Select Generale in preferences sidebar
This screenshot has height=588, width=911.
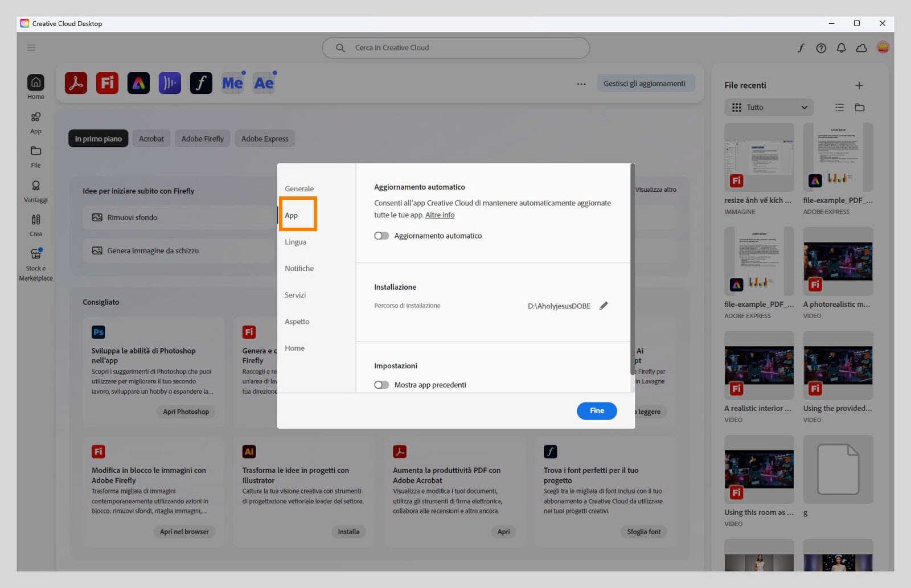point(299,189)
